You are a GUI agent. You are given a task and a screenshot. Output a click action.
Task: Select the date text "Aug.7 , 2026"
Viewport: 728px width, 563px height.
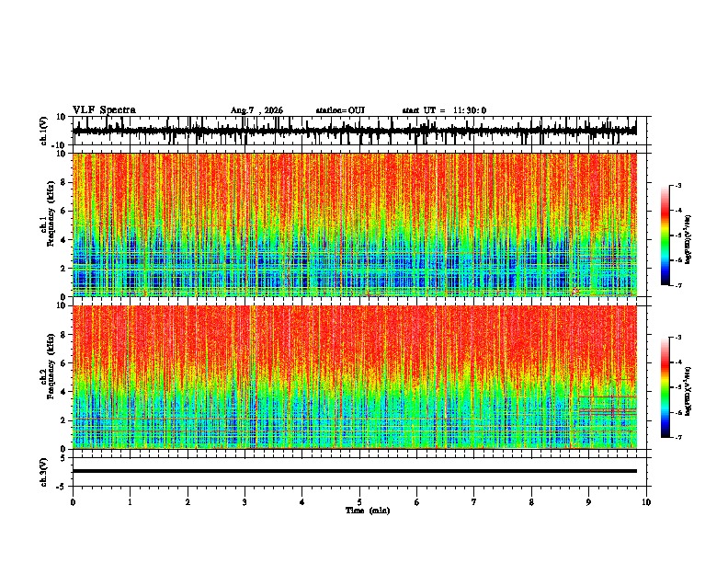pos(256,110)
